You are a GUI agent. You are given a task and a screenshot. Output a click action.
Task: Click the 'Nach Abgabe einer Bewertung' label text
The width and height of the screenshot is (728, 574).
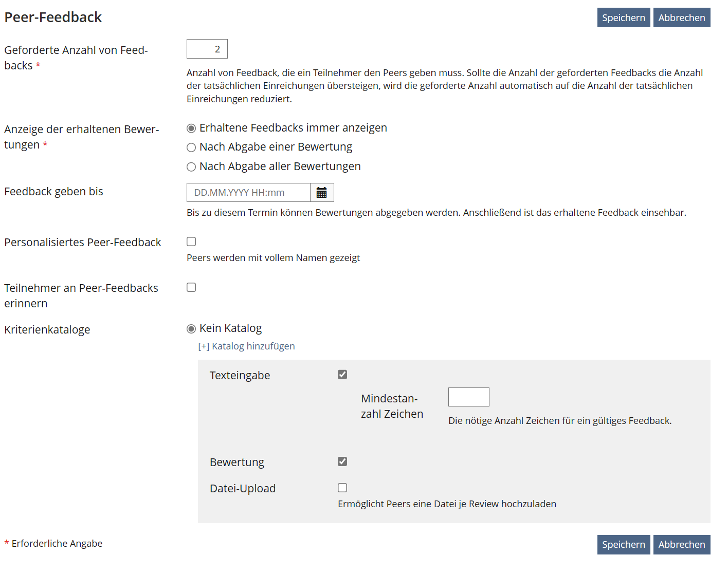pos(276,147)
